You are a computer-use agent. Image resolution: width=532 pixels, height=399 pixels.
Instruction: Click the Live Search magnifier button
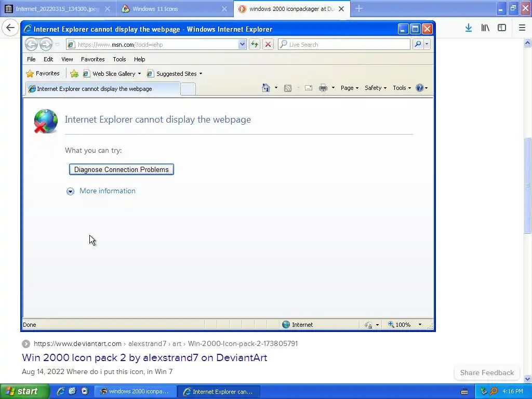point(418,45)
